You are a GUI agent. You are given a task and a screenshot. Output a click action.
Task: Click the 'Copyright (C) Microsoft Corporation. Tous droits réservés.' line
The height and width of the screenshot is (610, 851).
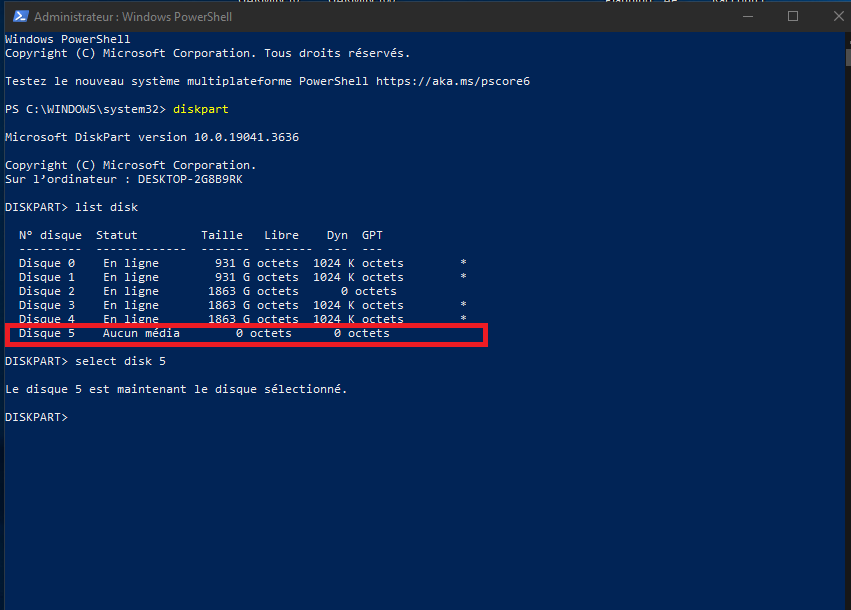[208, 53]
